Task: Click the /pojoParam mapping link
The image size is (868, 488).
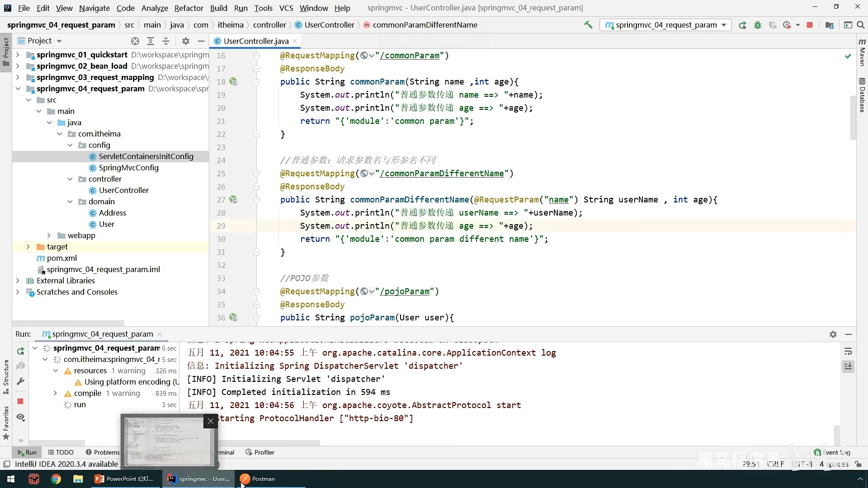Action: coord(405,291)
